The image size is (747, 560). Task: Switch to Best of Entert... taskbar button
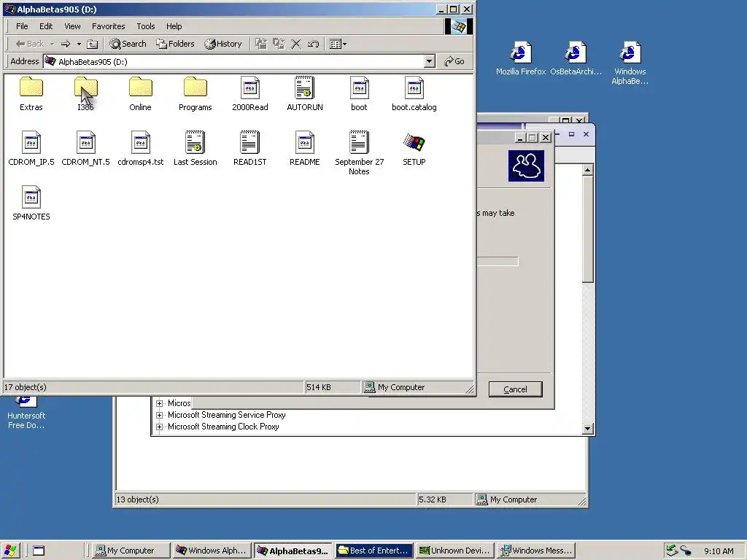click(373, 551)
